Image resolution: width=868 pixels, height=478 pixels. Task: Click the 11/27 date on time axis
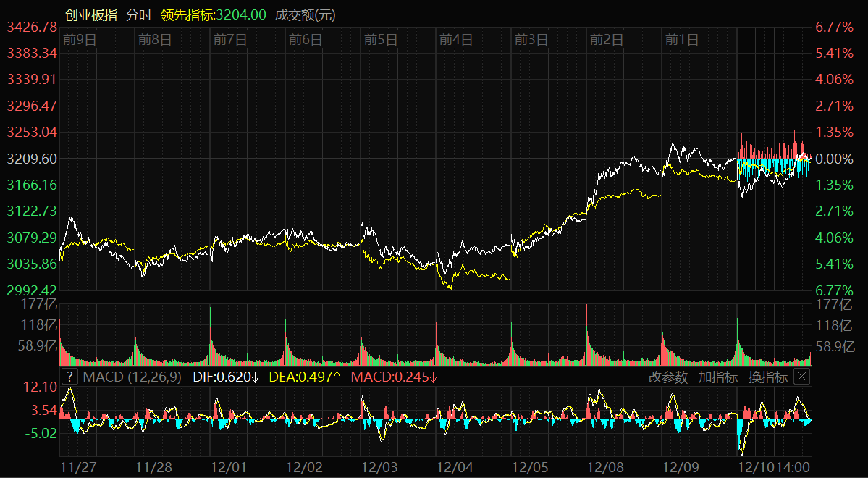pyautogui.click(x=77, y=467)
